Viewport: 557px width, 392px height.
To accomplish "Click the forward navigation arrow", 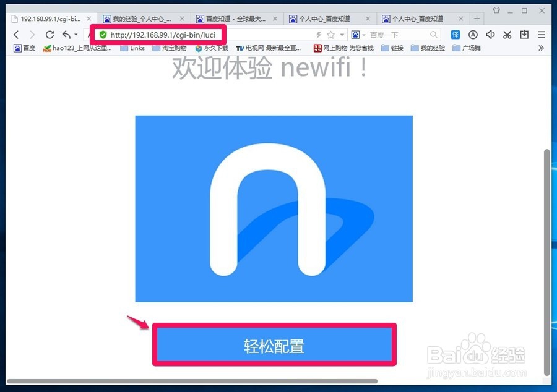I will (32, 35).
